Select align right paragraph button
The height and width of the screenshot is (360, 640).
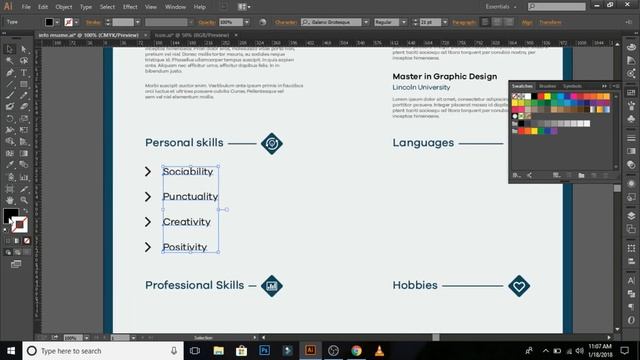(509, 22)
